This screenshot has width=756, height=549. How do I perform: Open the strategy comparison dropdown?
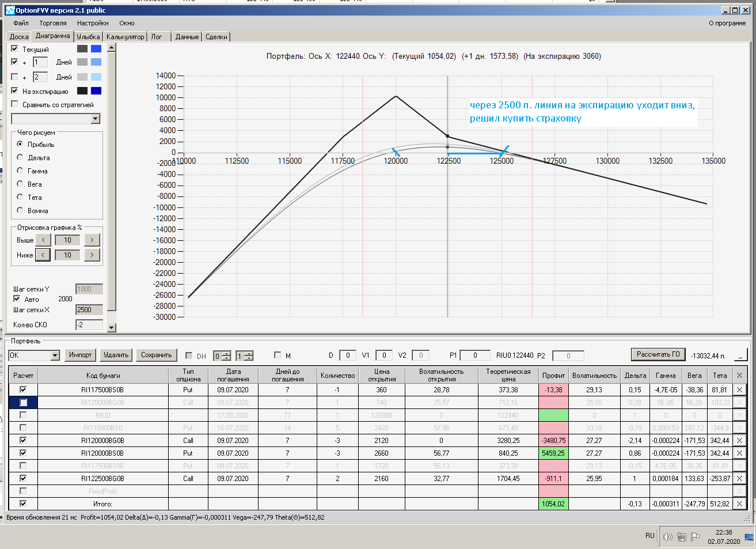pyautogui.click(x=96, y=119)
